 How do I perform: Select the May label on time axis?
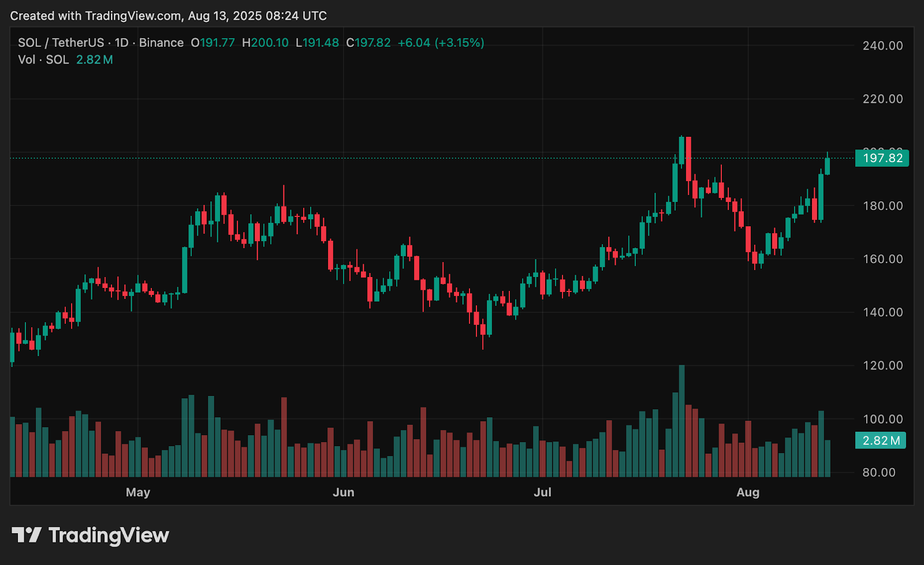[x=138, y=492]
